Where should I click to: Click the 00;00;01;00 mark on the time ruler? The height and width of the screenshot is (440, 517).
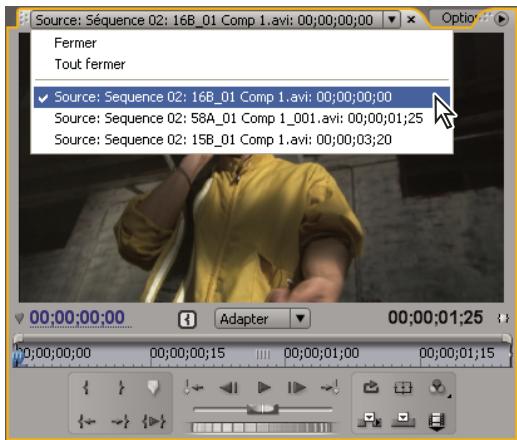coord(321,353)
